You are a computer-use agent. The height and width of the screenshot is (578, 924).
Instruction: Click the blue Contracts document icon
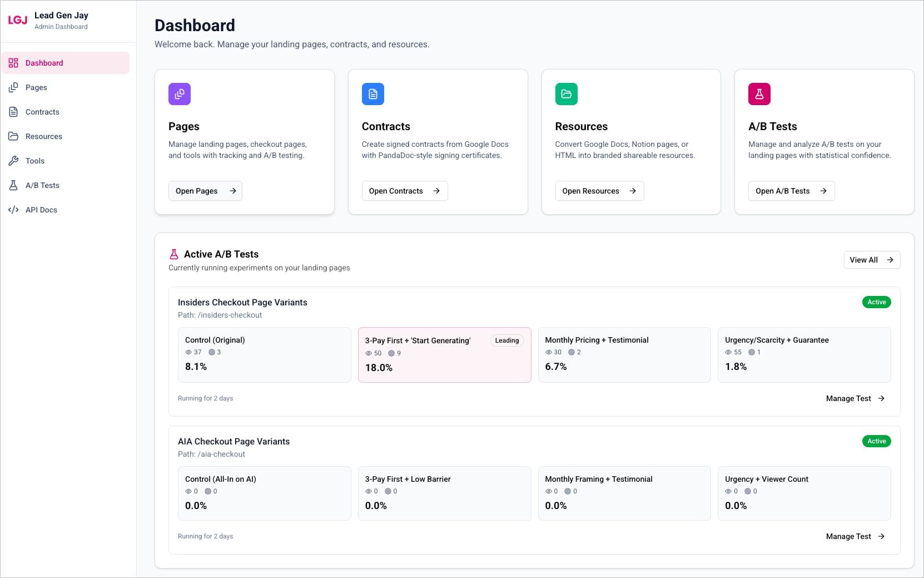tap(372, 94)
